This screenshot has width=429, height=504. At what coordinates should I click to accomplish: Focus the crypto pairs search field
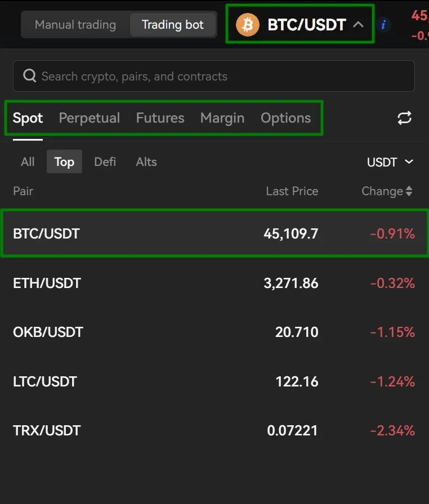coord(214,76)
